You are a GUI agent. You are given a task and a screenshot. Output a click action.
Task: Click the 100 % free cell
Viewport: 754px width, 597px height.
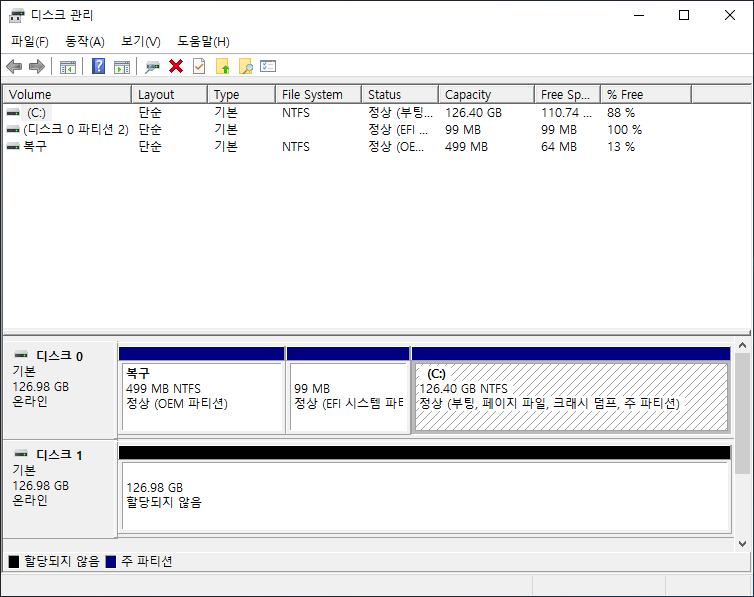click(624, 130)
